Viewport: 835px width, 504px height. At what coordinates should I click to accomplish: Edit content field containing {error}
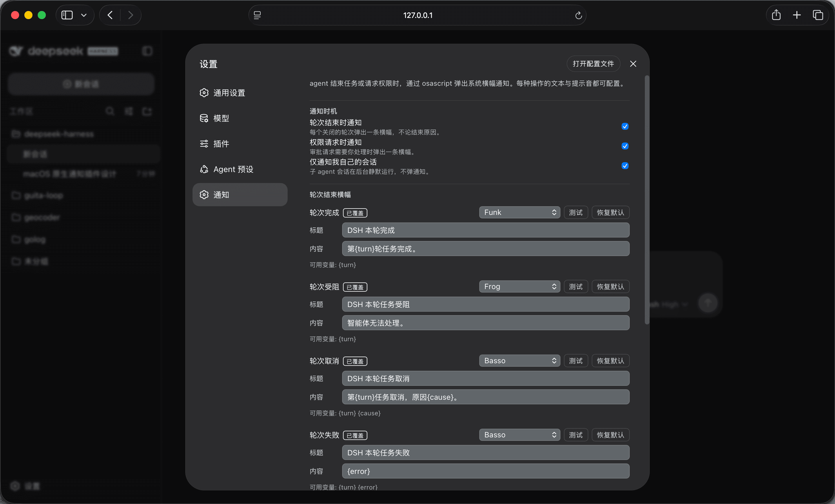486,471
